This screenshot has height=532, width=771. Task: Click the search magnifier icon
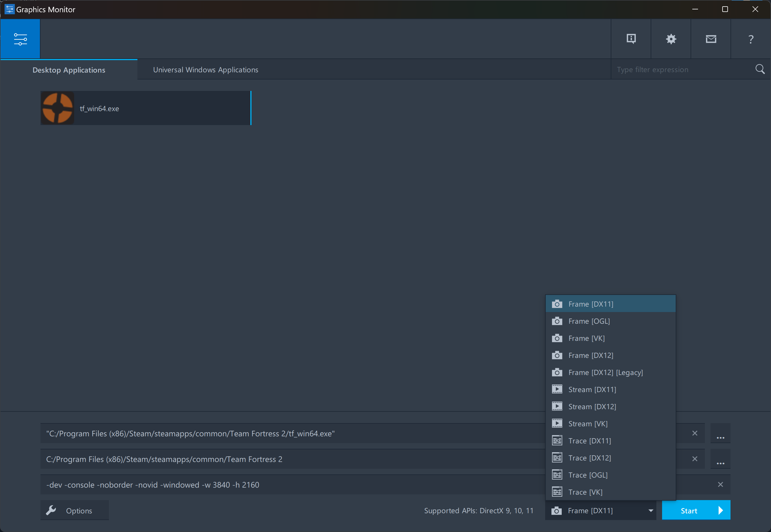[760, 69]
